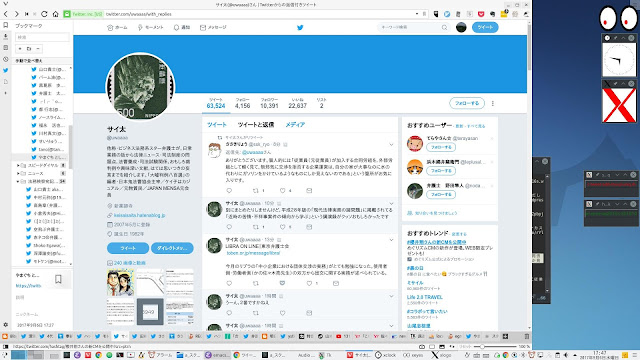Open the いいね 22,637 count
This screenshot has width=640, height=360.
tap(298, 103)
